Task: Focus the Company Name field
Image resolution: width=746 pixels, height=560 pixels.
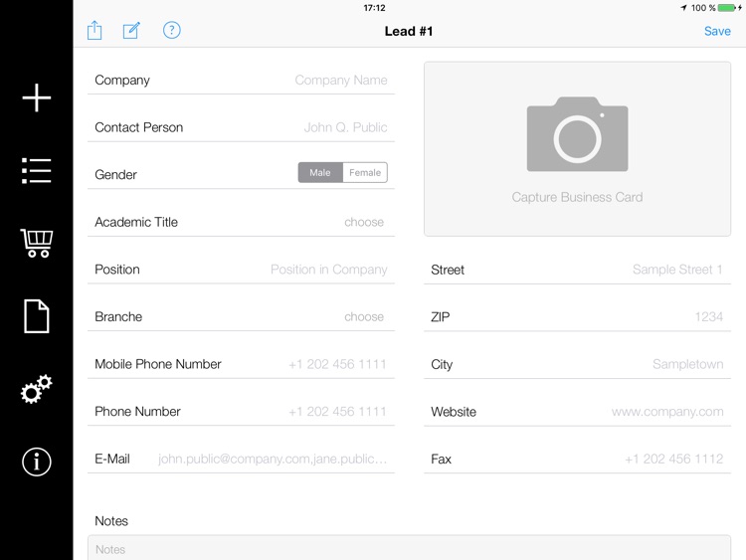Action: click(x=241, y=80)
